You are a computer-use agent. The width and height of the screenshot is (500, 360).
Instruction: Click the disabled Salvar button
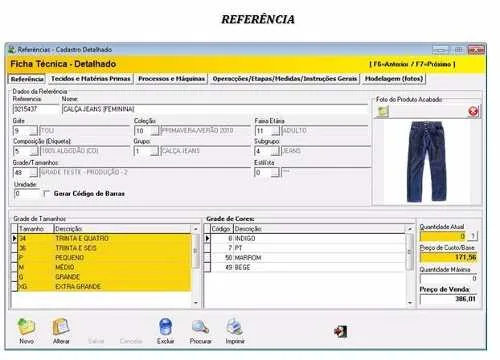point(96,341)
